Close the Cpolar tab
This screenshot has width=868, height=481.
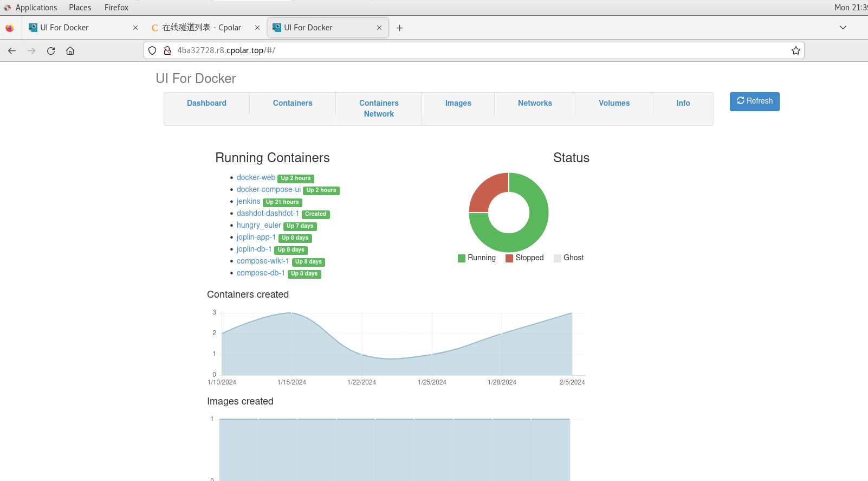coord(257,28)
